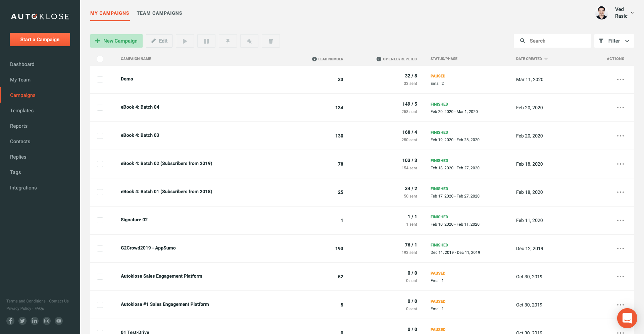The width and height of the screenshot is (644, 334).
Task: Open the Instagram social icon
Action: click(47, 321)
